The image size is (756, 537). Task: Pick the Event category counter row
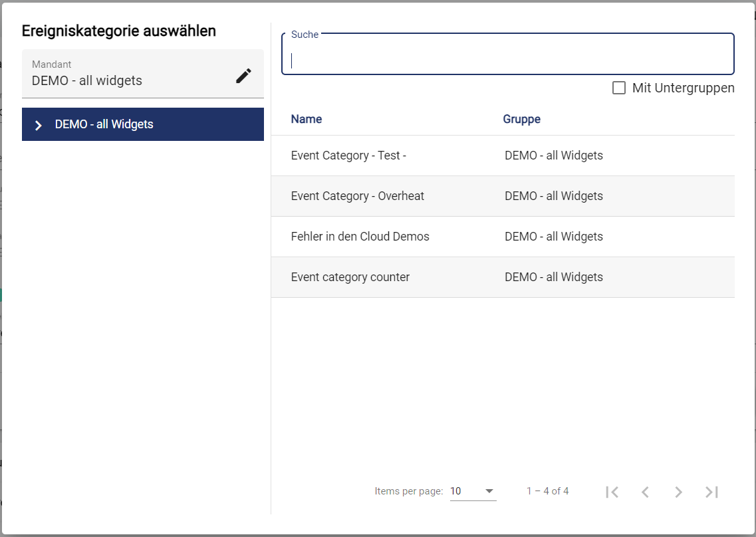tap(350, 277)
